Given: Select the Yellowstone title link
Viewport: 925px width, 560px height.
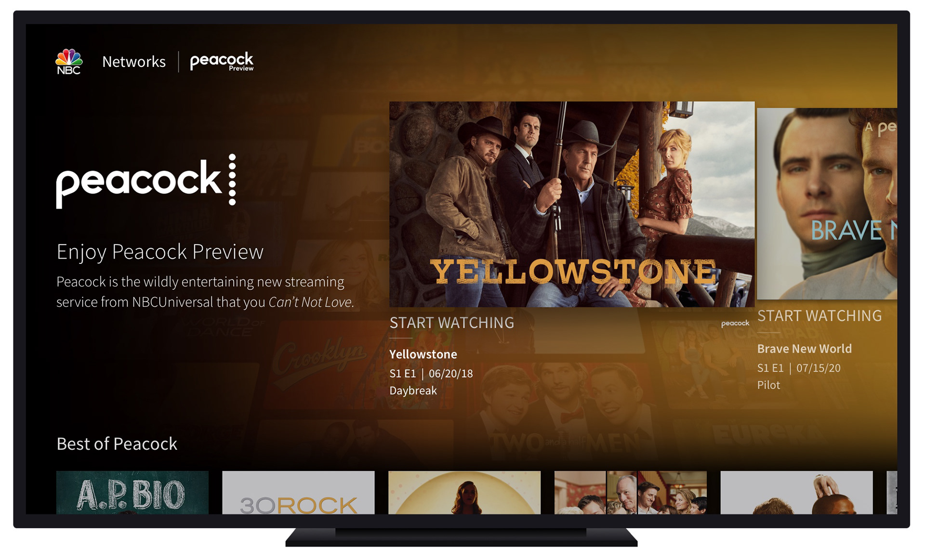Looking at the screenshot, I should [x=423, y=354].
